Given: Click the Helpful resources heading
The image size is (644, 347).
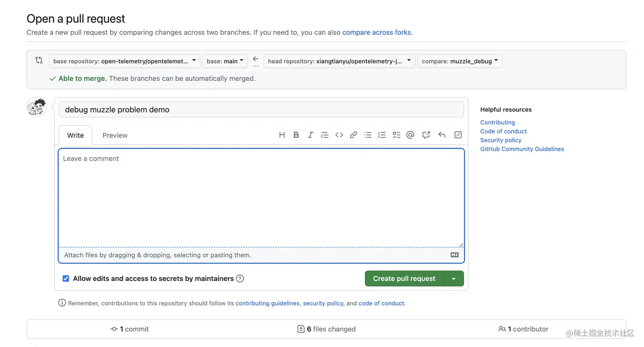Looking at the screenshot, I should pos(506,109).
